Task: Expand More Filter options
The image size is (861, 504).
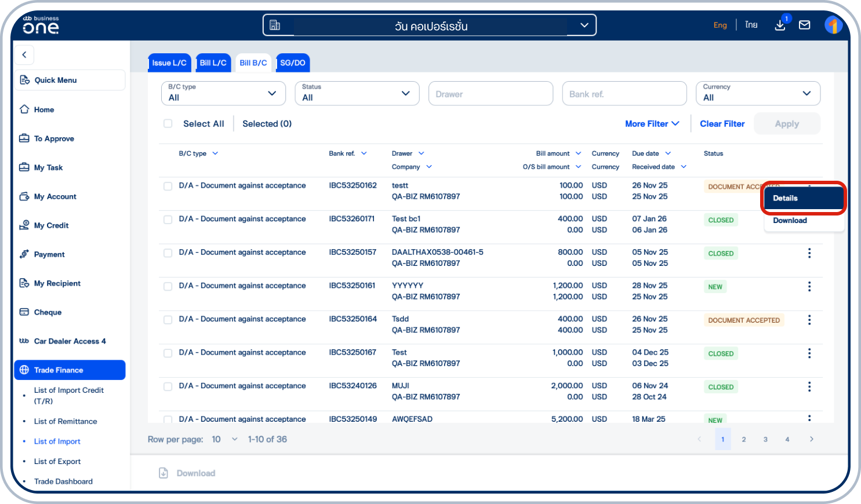Action: pos(652,123)
